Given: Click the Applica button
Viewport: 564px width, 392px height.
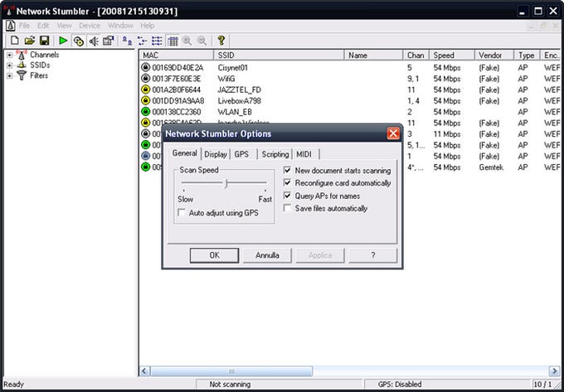Looking at the screenshot, I should pos(320,255).
